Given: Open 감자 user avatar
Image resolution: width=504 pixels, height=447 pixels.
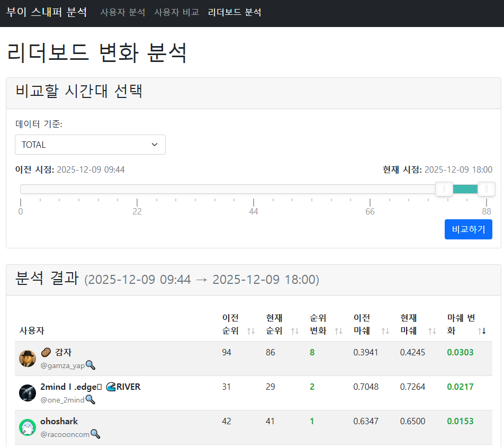Looking at the screenshot, I should coord(28,359).
